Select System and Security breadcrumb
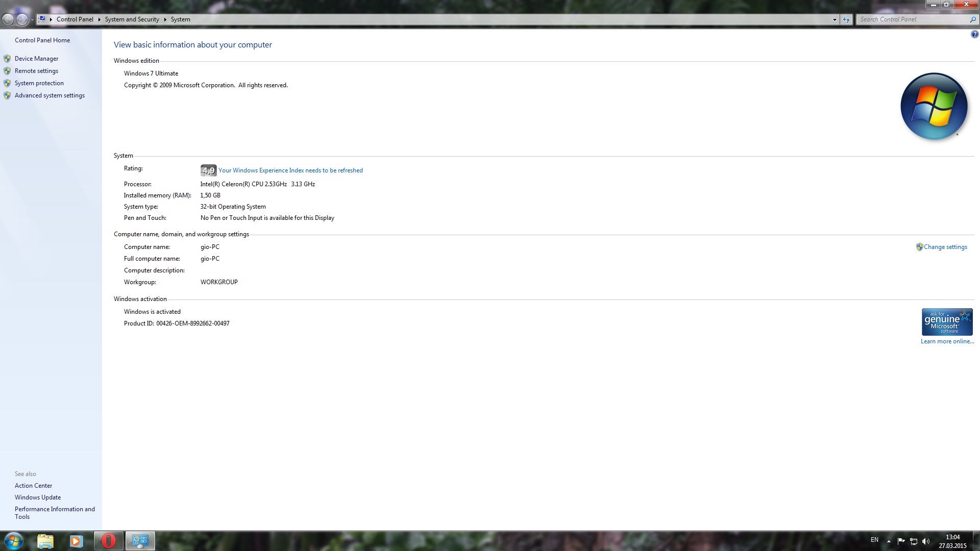This screenshot has width=980, height=551. click(x=132, y=19)
